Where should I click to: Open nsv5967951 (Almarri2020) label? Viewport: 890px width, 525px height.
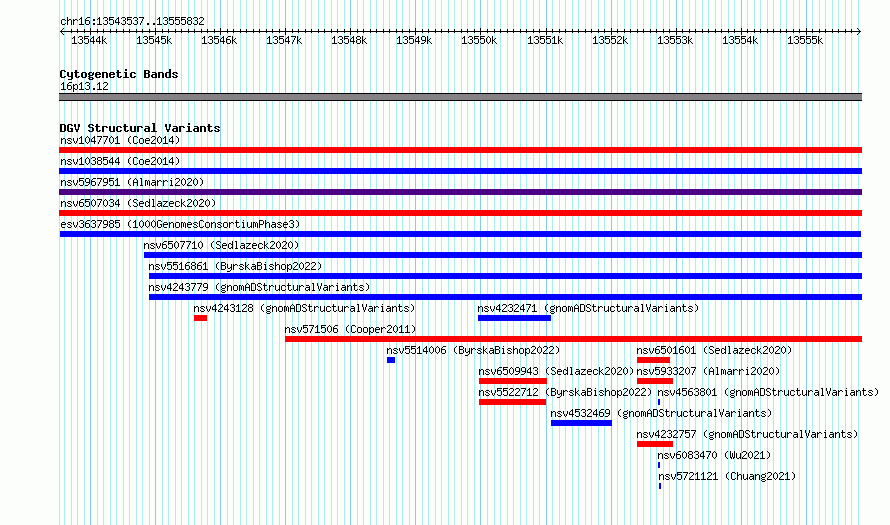(x=132, y=182)
